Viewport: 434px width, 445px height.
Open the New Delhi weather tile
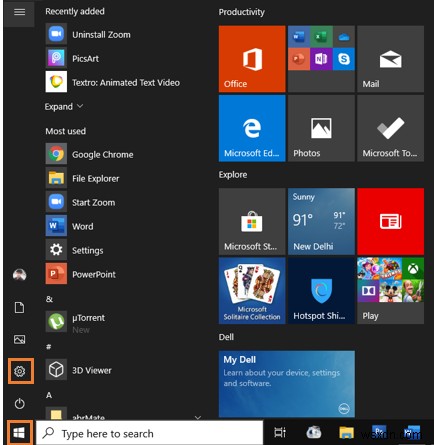pyautogui.click(x=321, y=221)
